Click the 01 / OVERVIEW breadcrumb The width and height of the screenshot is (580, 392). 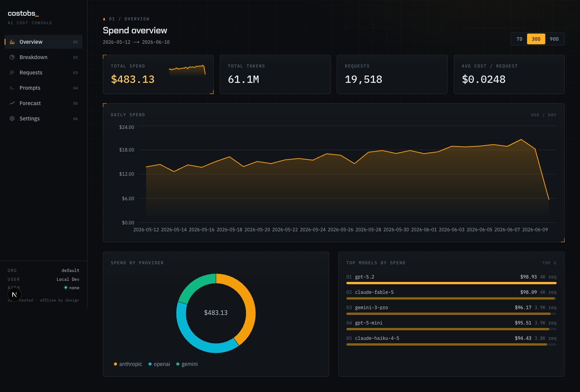coord(129,19)
